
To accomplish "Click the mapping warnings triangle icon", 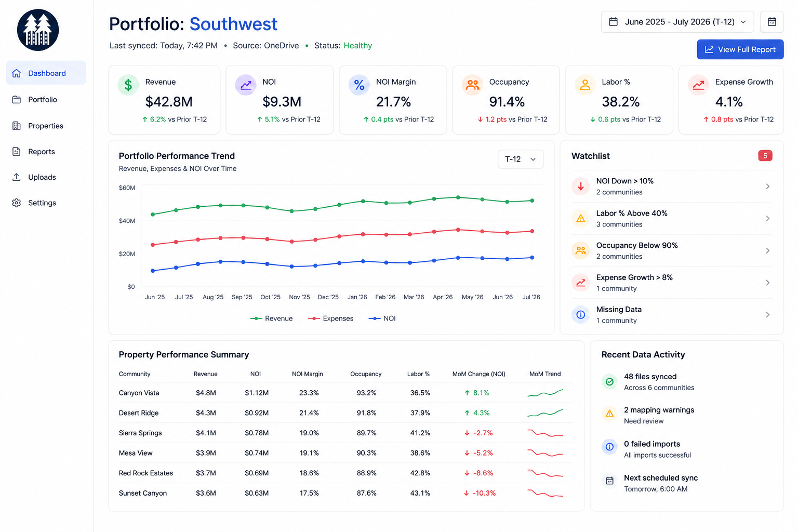I will pyautogui.click(x=610, y=414).
